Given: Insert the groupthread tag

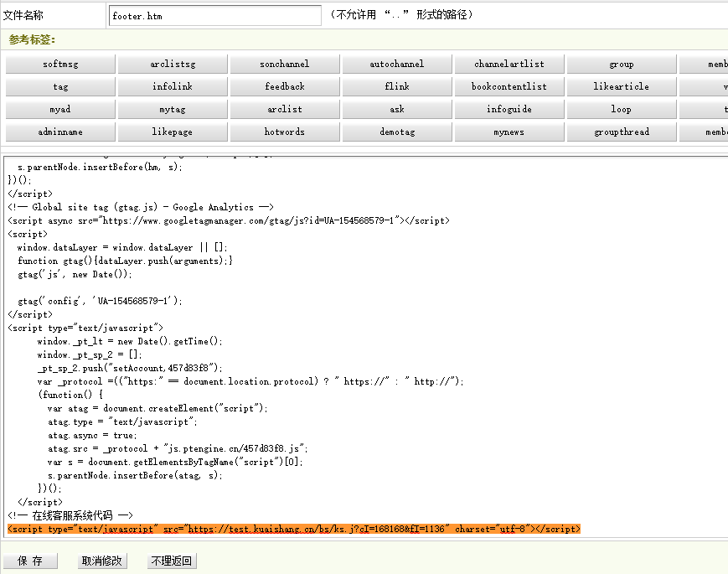Looking at the screenshot, I should point(621,132).
